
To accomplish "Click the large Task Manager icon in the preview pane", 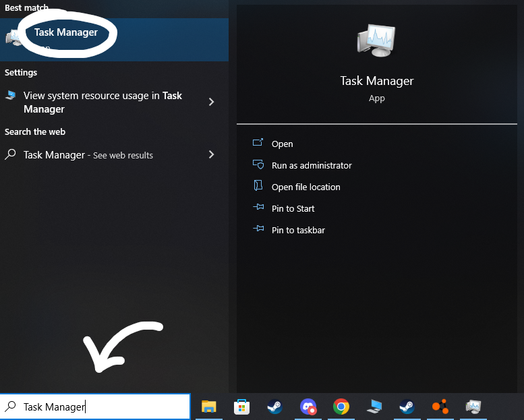I will click(376, 40).
